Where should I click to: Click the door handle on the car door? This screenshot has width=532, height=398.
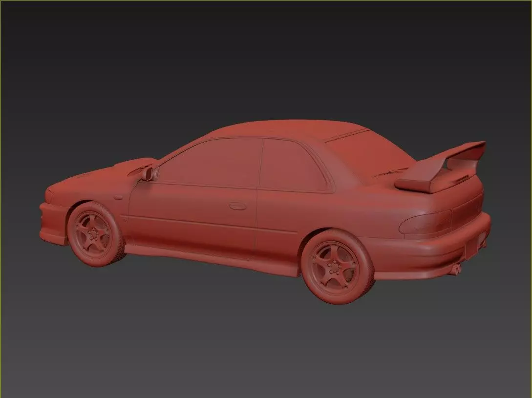237,206
